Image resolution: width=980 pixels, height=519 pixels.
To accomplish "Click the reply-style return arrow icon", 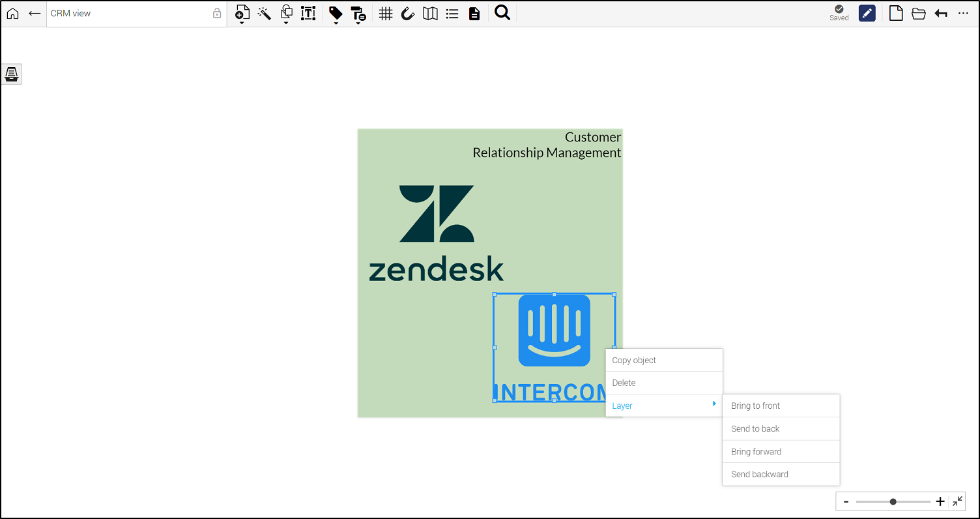I will (941, 13).
